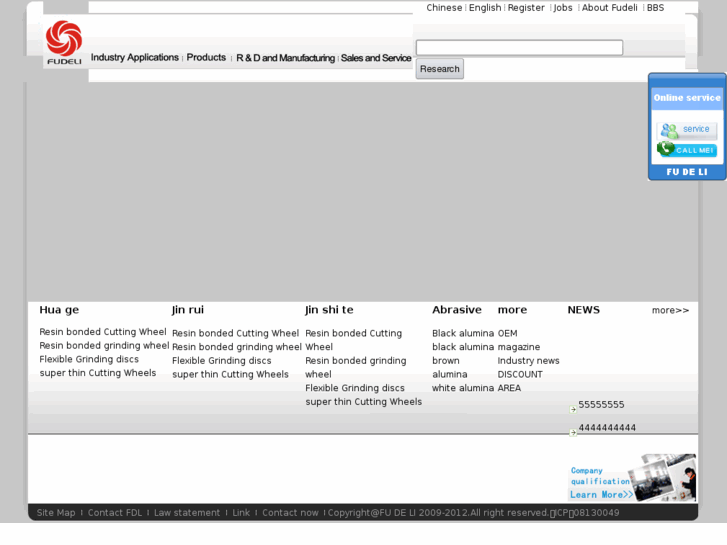The height and width of the screenshot is (545, 727).
Task: Open news item 55555555
Action: pyautogui.click(x=601, y=404)
